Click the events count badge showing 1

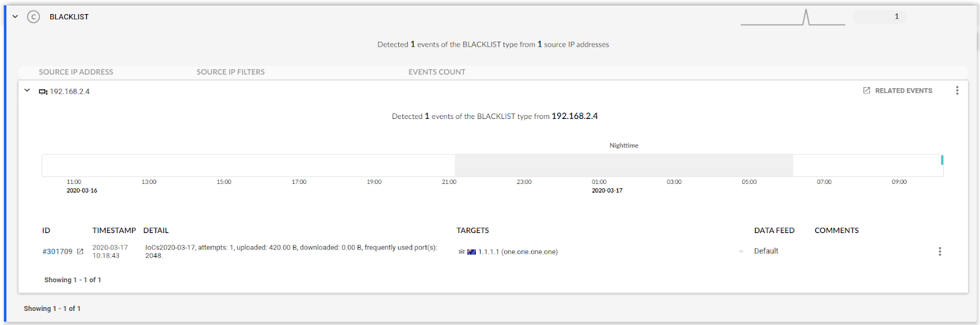880,17
